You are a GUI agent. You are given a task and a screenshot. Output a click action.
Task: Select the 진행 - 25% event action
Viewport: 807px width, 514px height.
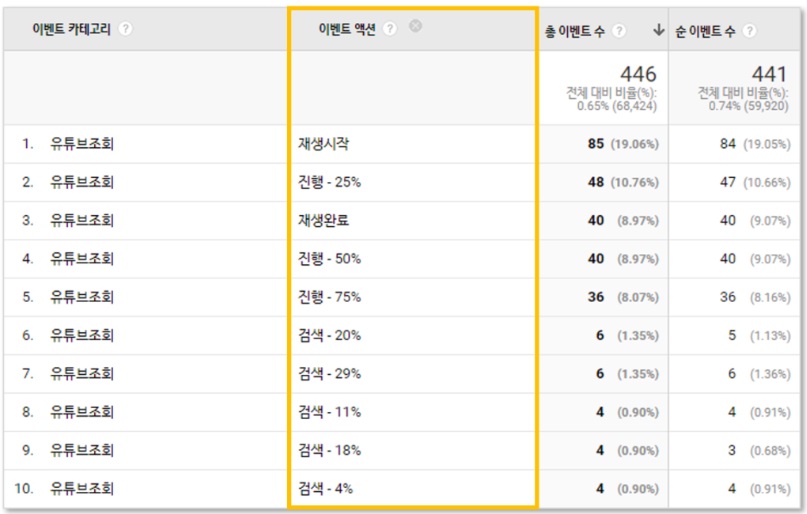[x=329, y=182]
